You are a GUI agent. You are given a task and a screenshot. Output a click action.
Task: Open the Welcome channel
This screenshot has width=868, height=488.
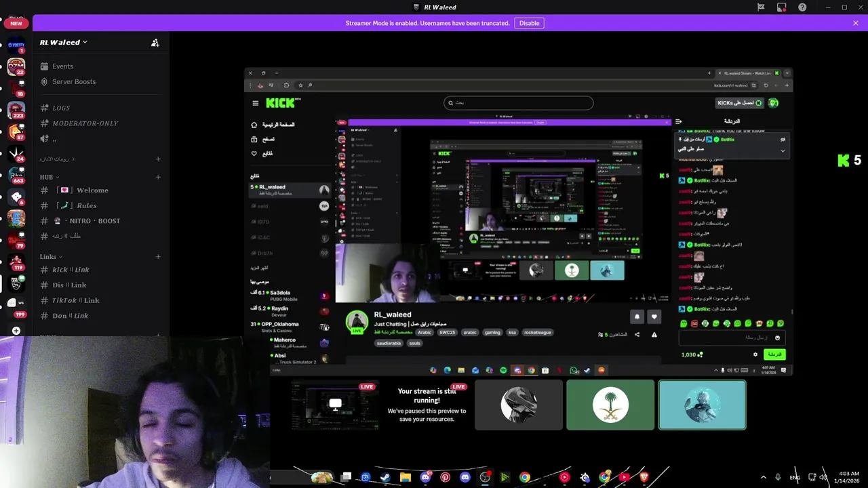[100, 190]
